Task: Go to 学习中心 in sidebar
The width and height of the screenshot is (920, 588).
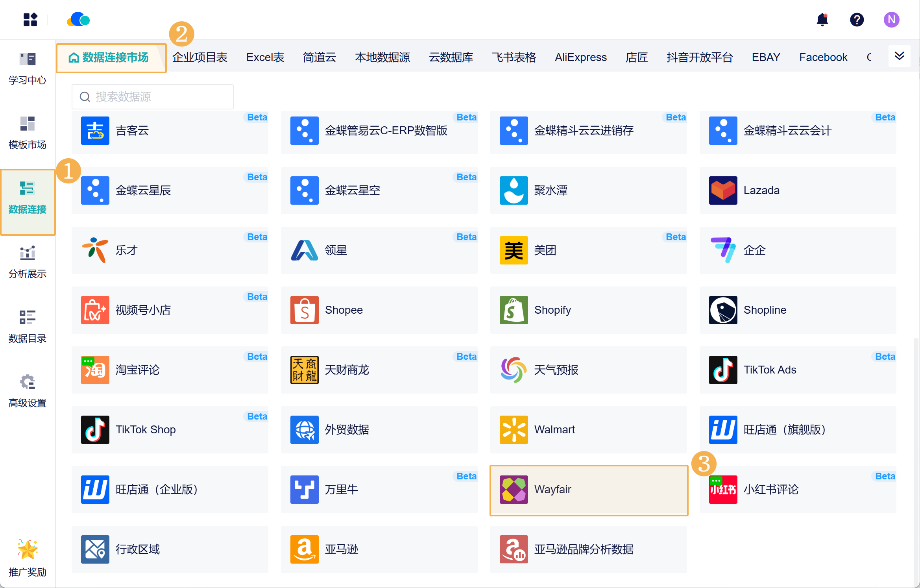Action: pyautogui.click(x=28, y=68)
